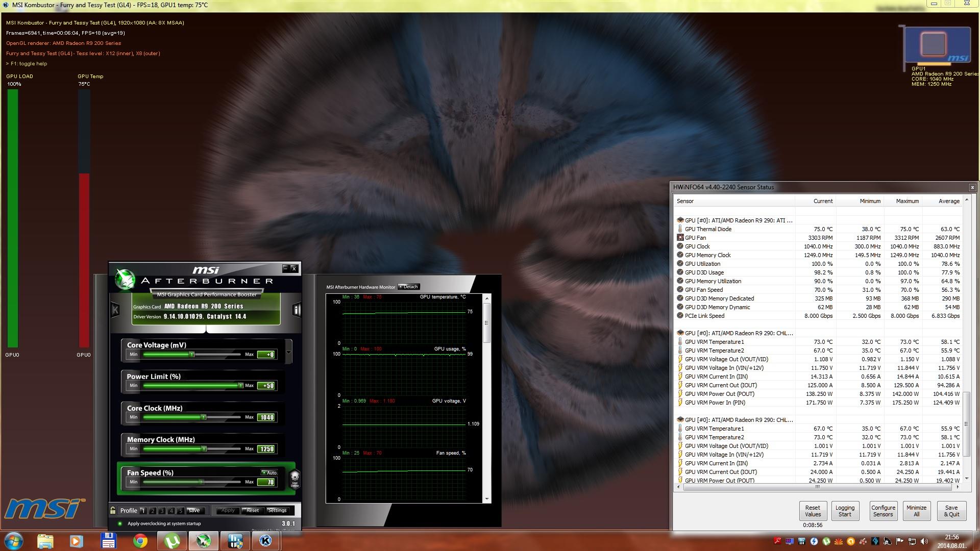980x551 pixels.
Task: Open Configure Sensors in HWiNFO
Action: pyautogui.click(x=883, y=511)
